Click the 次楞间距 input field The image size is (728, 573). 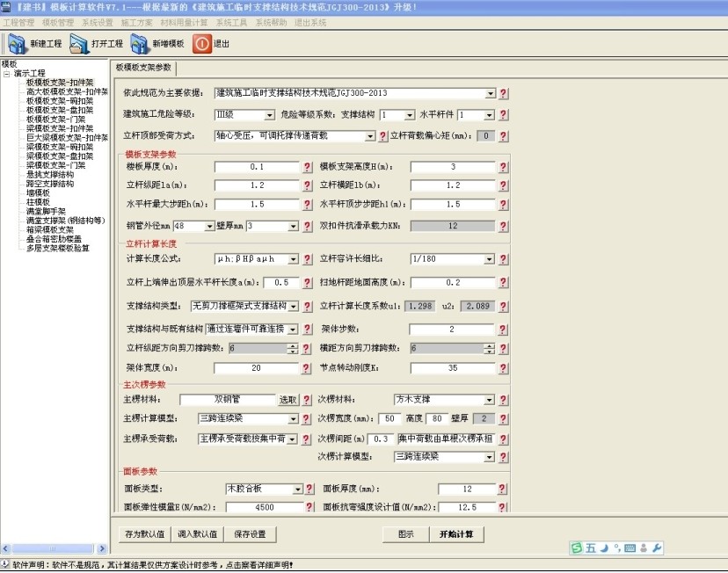(381, 439)
